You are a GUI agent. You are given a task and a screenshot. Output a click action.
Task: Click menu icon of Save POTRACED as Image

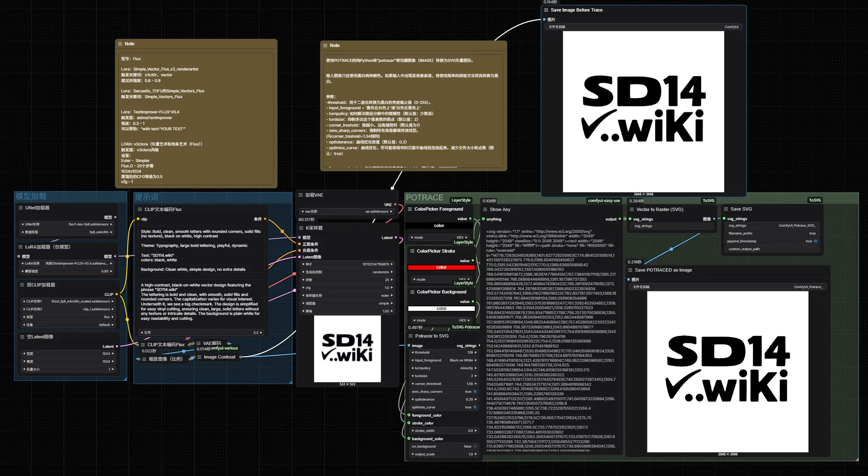pos(630,270)
